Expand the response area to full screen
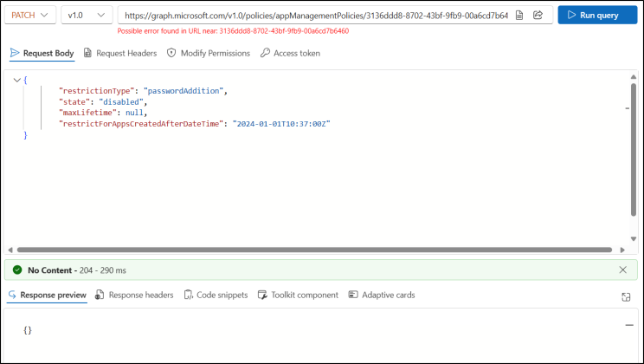 pos(626,297)
